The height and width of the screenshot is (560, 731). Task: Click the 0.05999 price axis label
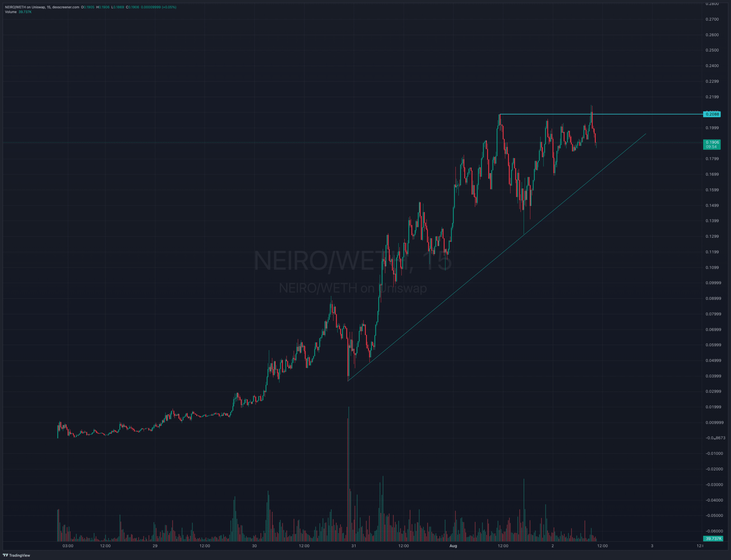click(713, 345)
